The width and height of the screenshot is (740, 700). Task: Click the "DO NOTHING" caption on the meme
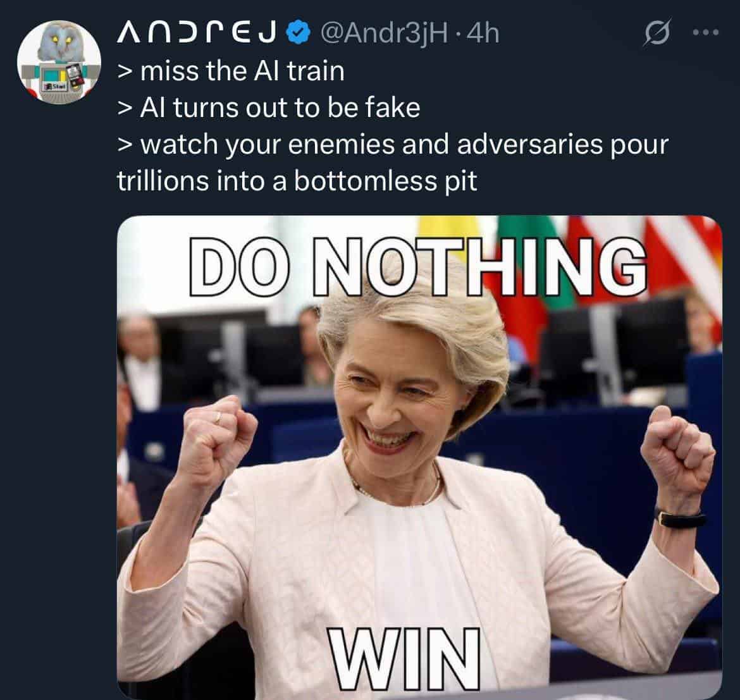point(419,266)
